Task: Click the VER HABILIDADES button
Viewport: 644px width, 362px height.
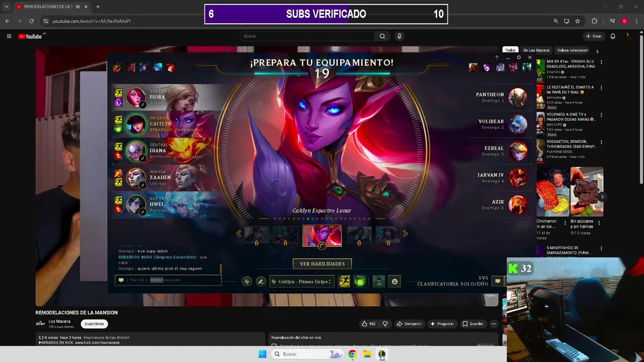Action: coord(322,263)
